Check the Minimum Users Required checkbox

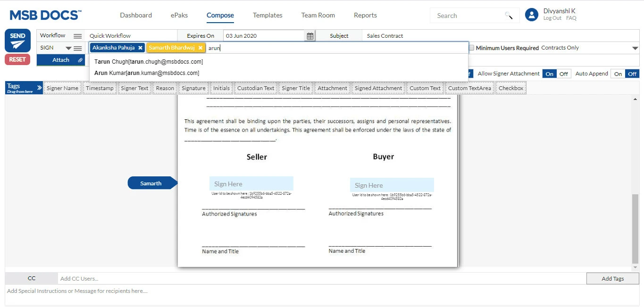pos(471,48)
